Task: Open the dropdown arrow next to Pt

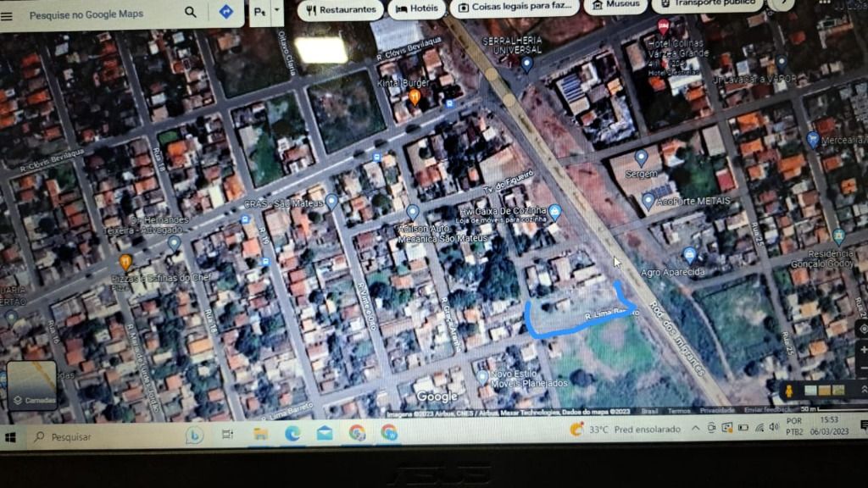Action: [x=278, y=11]
